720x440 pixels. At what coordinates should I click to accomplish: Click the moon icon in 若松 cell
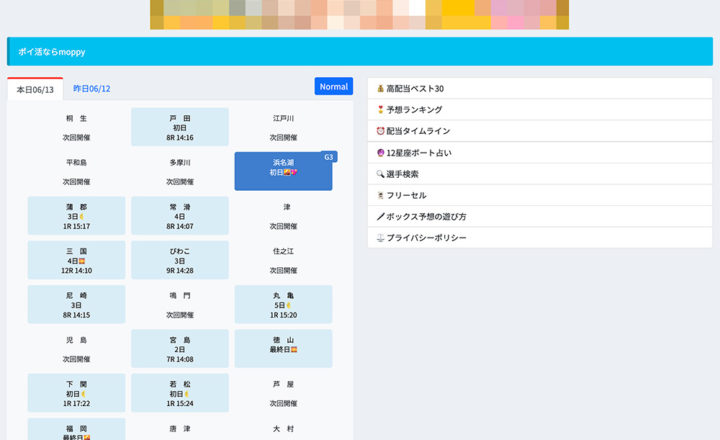187,394
